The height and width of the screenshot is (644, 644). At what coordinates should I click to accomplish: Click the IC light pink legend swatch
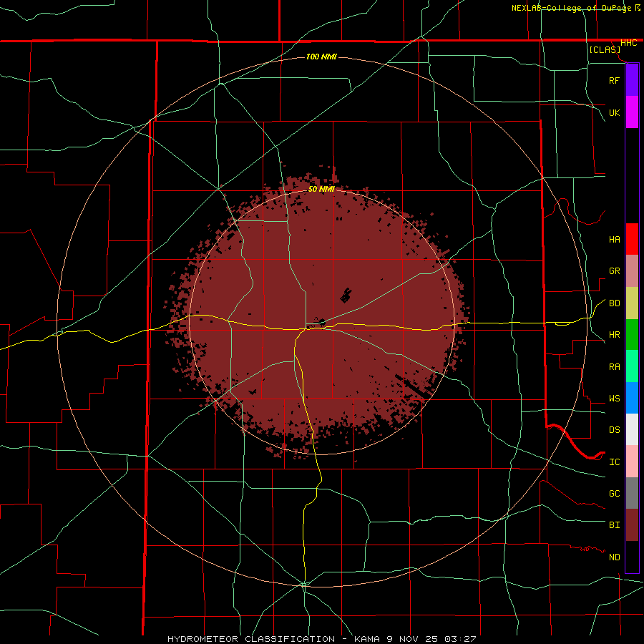click(x=632, y=462)
